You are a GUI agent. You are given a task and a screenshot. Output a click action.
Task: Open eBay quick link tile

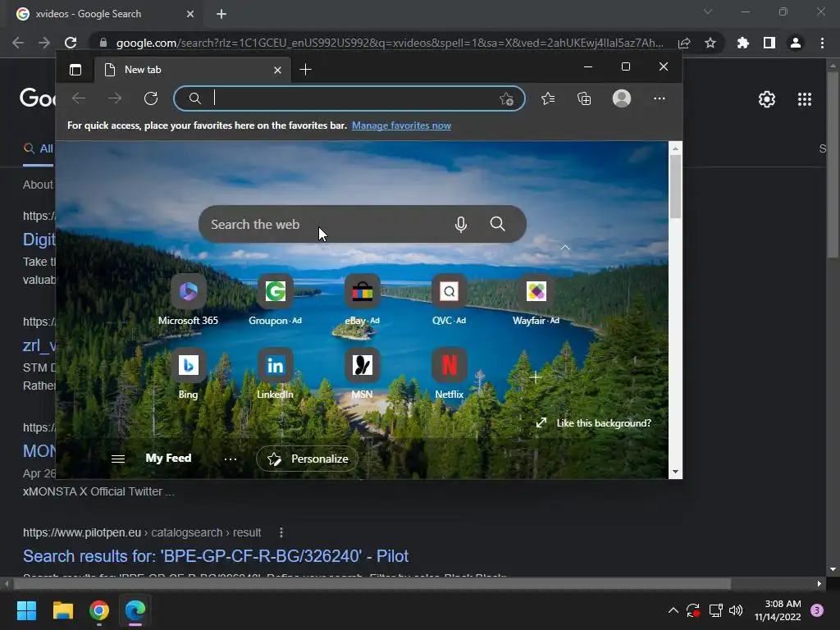pyautogui.click(x=362, y=300)
